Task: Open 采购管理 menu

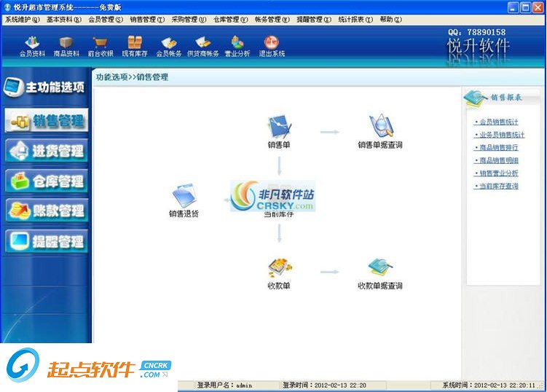Action: point(189,20)
